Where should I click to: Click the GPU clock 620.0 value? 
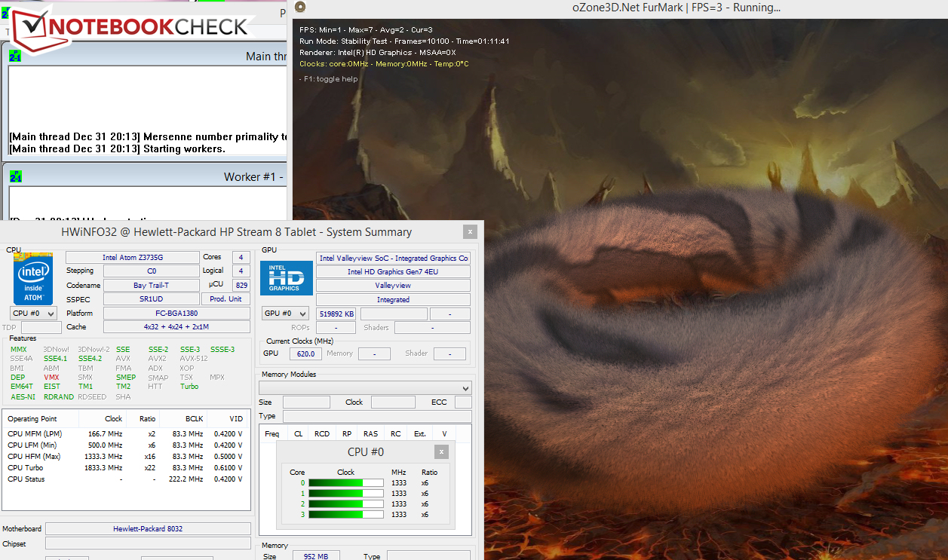click(x=305, y=353)
